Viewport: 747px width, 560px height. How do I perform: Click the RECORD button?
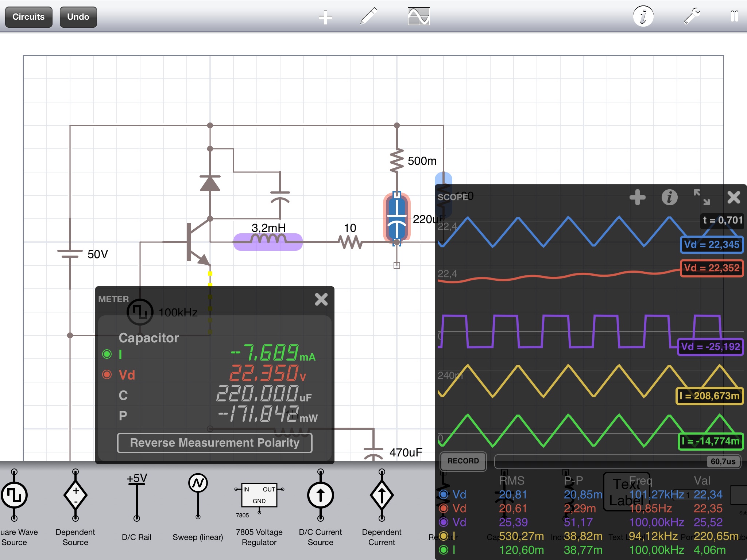tap(463, 461)
